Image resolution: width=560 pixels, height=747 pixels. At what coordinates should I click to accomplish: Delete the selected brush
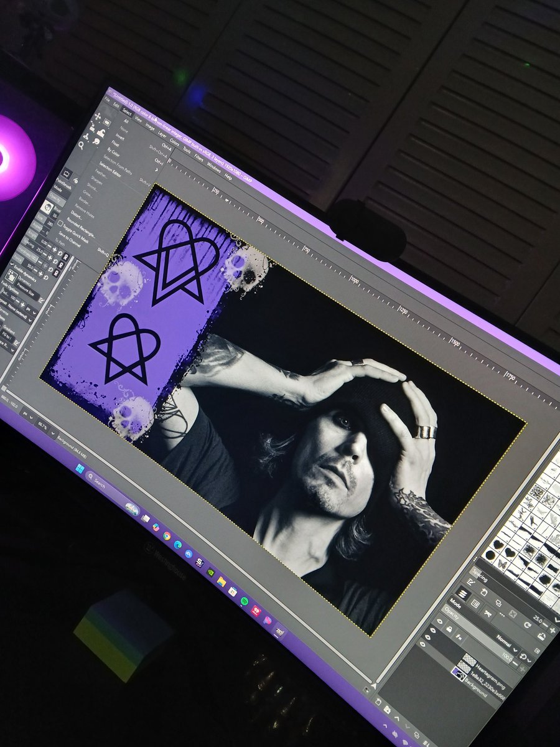[513, 614]
